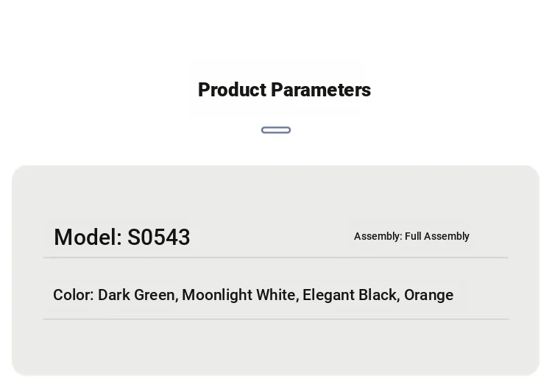552x392 pixels.
Task: Select the Model: S0543 text
Action: tap(121, 237)
